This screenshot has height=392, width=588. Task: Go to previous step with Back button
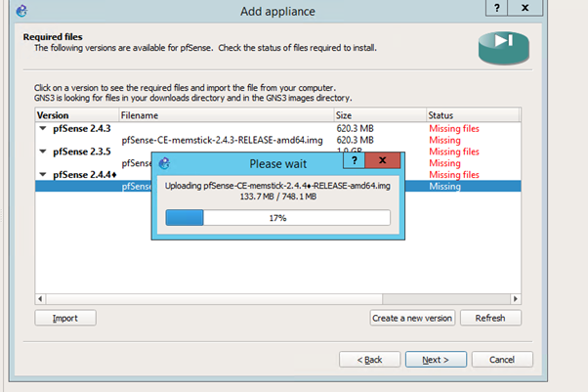(370, 360)
